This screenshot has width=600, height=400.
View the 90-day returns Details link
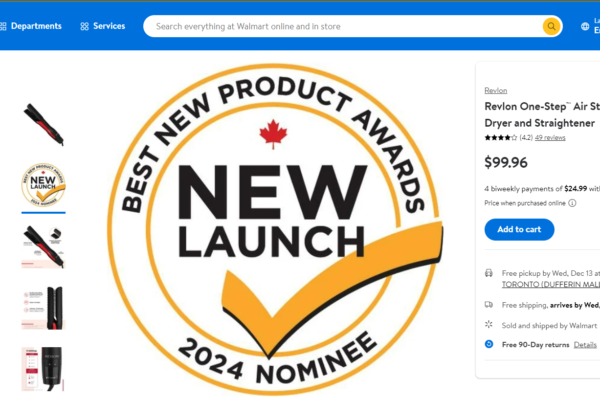click(x=585, y=344)
